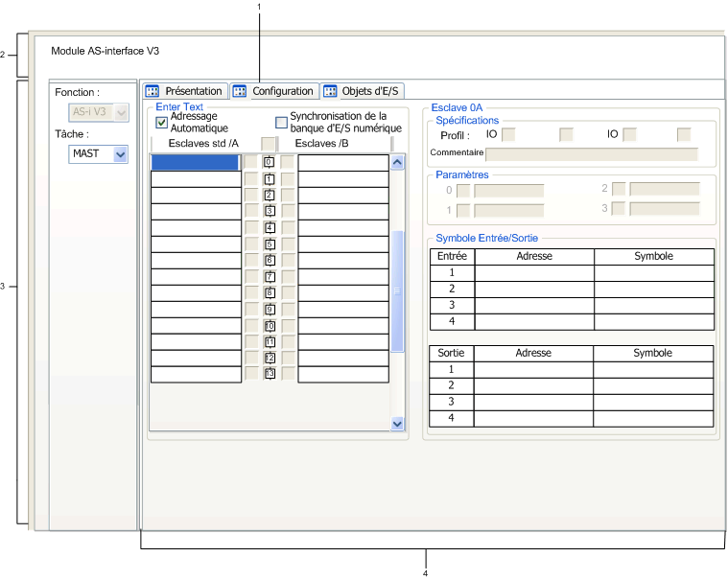Image resolution: width=728 pixels, height=580 pixels.
Task: Click Adresse cell of Sortie row 1
Action: [x=533, y=370]
